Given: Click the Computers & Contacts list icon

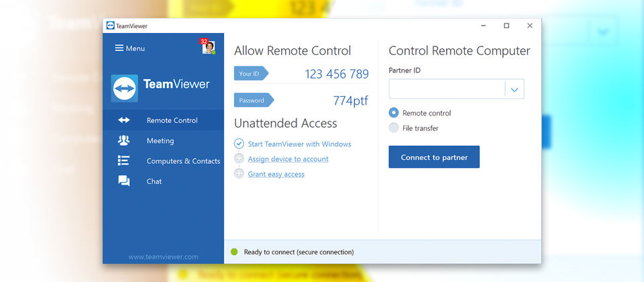Looking at the screenshot, I should tap(123, 160).
